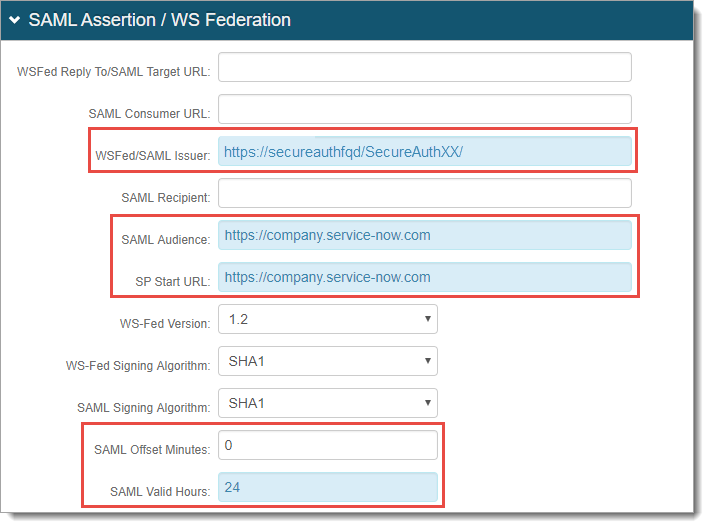Click into the SAML Recipient text box
This screenshot has height=528, width=709.
(424, 194)
